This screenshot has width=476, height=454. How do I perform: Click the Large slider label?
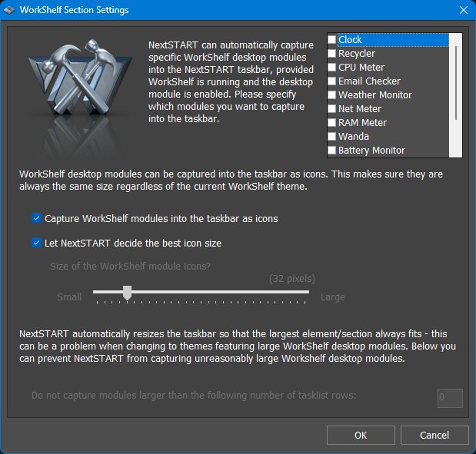pyautogui.click(x=333, y=297)
